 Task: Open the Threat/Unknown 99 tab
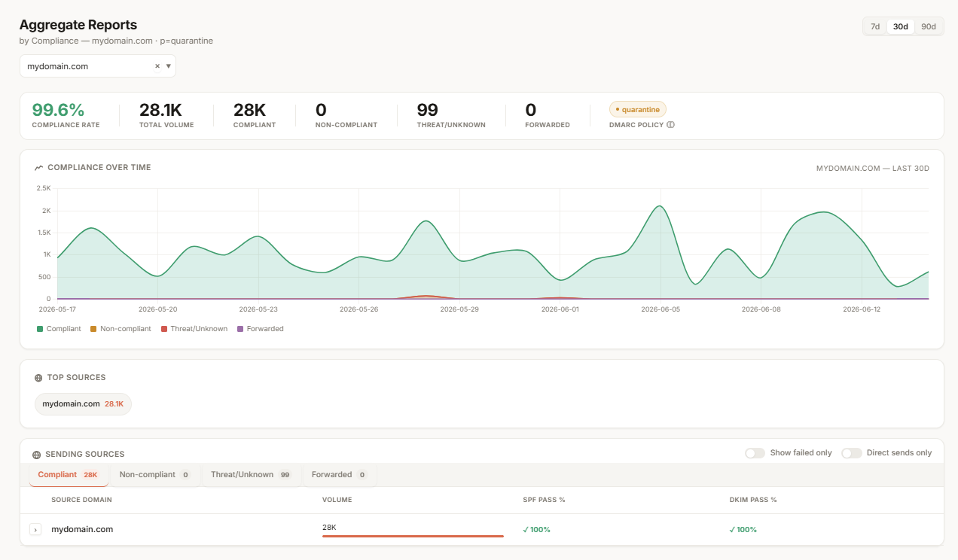pos(251,475)
